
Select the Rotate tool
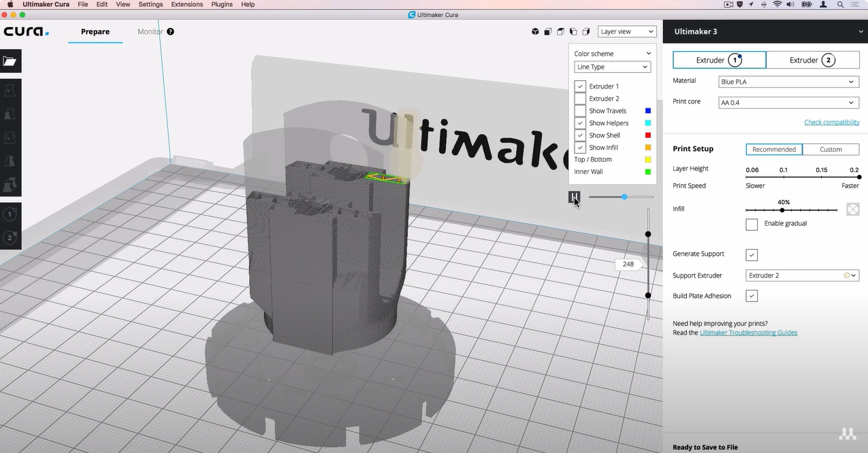click(10, 137)
